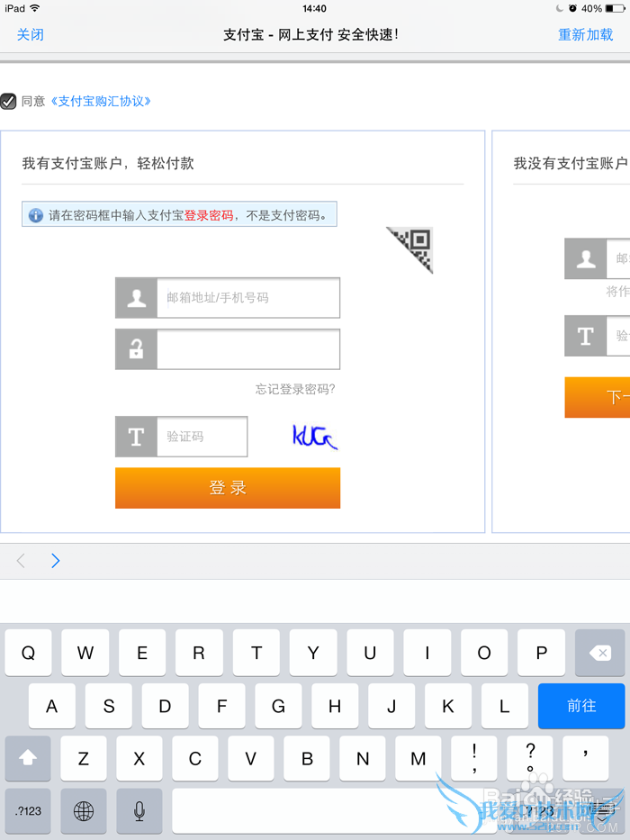Tap the orange 下一步 button on right panel
Viewport: 630px width, 840px height.
(x=598, y=397)
